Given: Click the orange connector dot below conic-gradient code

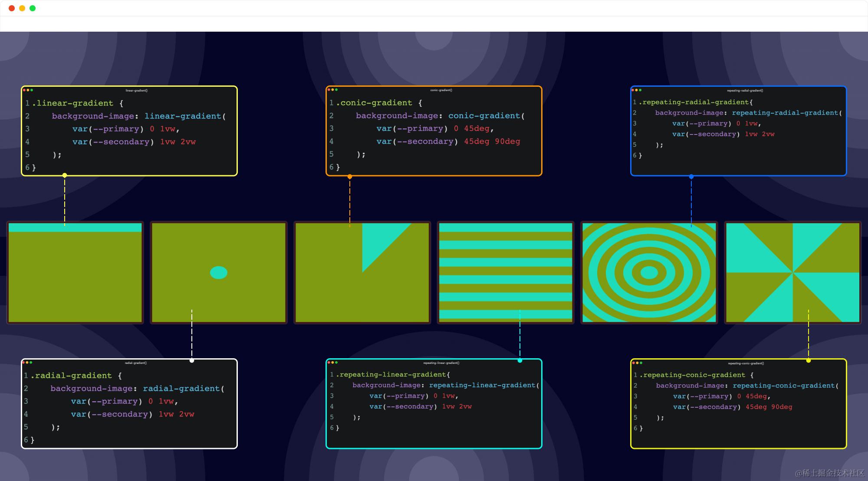Looking at the screenshot, I should click(x=350, y=177).
